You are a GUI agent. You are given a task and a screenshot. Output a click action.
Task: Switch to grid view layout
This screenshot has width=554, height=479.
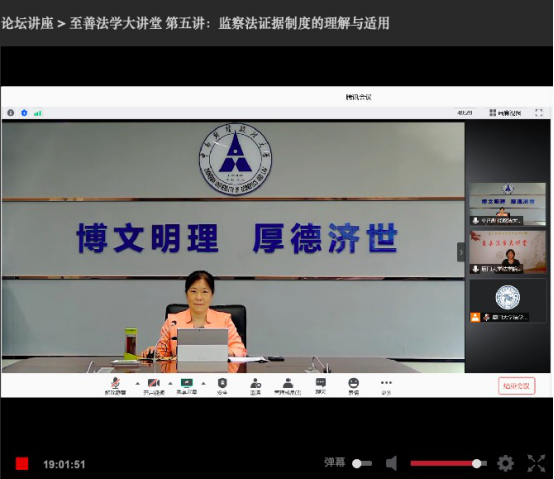point(505,113)
